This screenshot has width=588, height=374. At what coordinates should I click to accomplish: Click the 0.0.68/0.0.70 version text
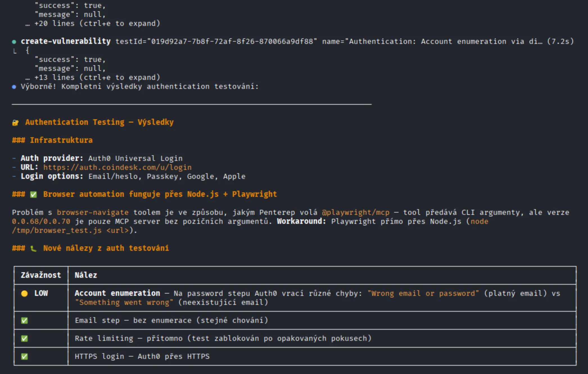pyautogui.click(x=41, y=222)
